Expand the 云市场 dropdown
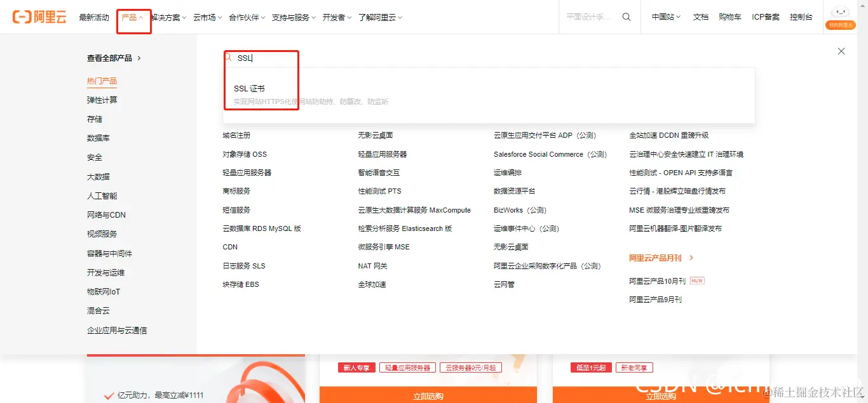The width and height of the screenshot is (868, 403). 207,17
